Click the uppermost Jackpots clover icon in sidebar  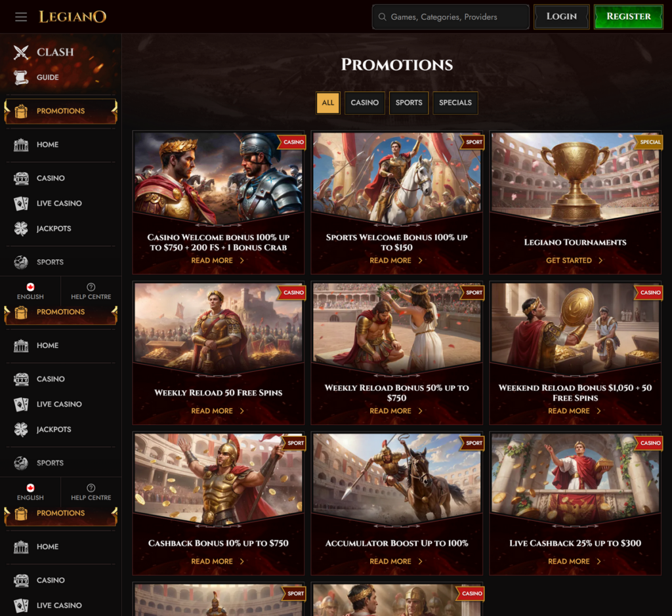pyautogui.click(x=20, y=229)
